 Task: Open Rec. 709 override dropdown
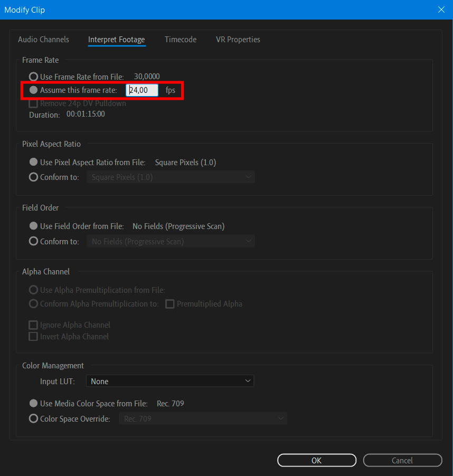(x=203, y=418)
